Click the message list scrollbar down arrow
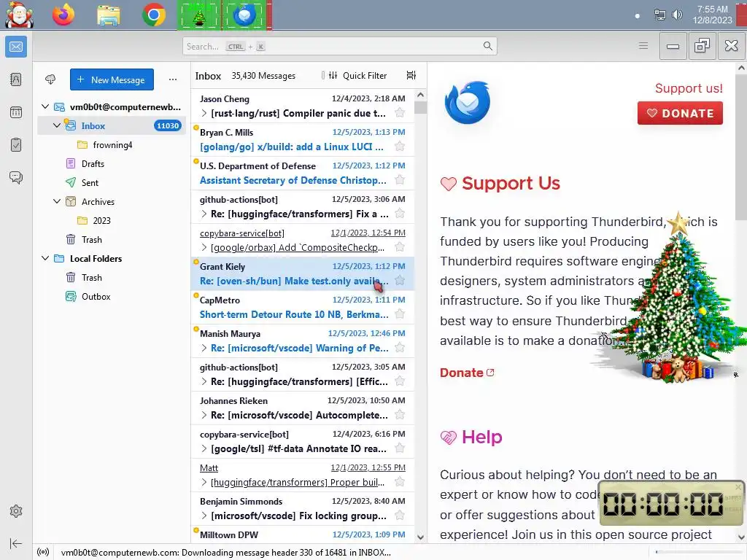 [x=420, y=537]
